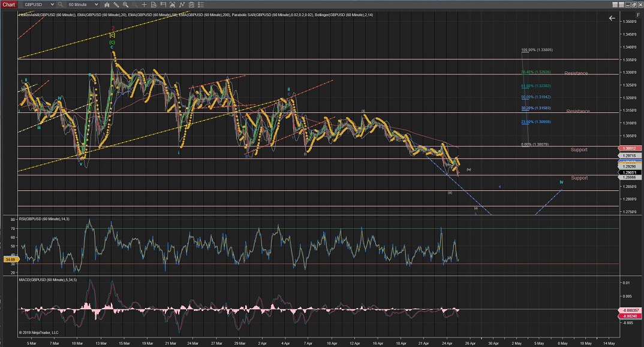Click the left arrow to return to latest bar
The height and width of the screenshot is (347, 644).
click(x=612, y=18)
